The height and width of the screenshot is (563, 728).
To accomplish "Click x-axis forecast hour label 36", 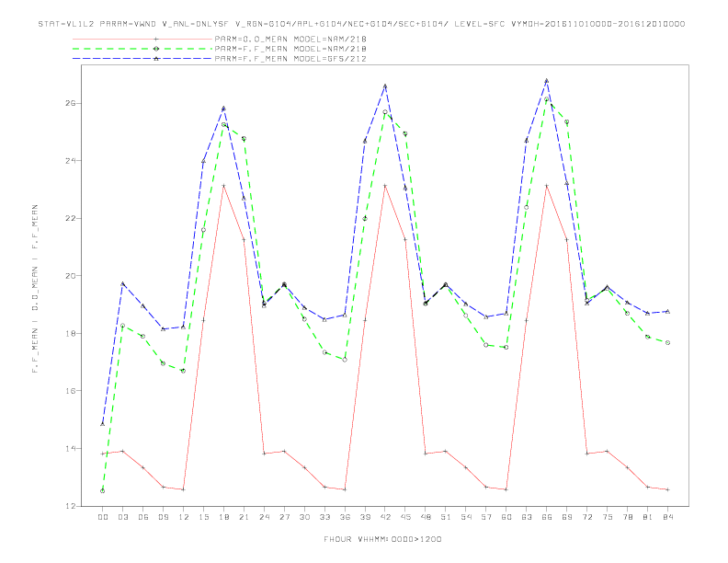I will [345, 517].
